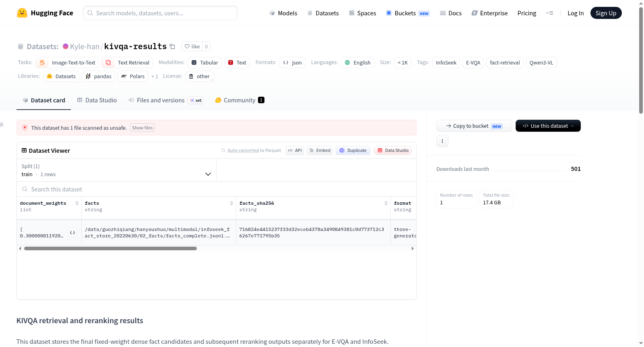Open Datasets in the top navigation
The image size is (644, 347).
click(323, 13)
